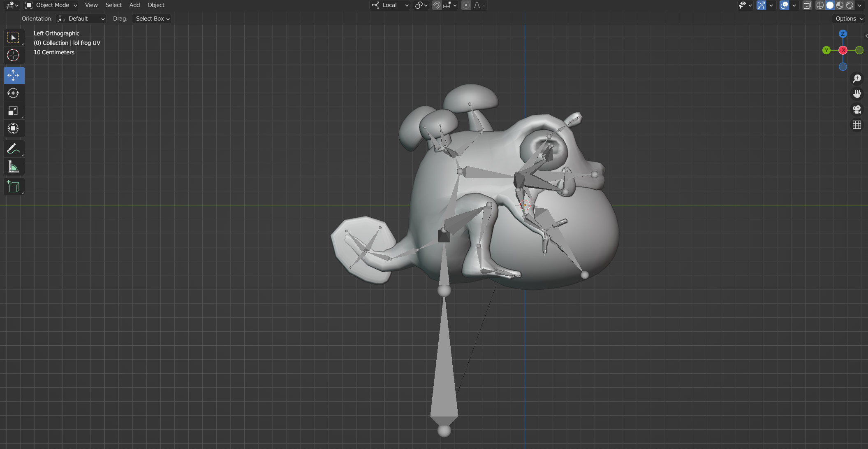Switch to the Rotate tool

(14, 93)
